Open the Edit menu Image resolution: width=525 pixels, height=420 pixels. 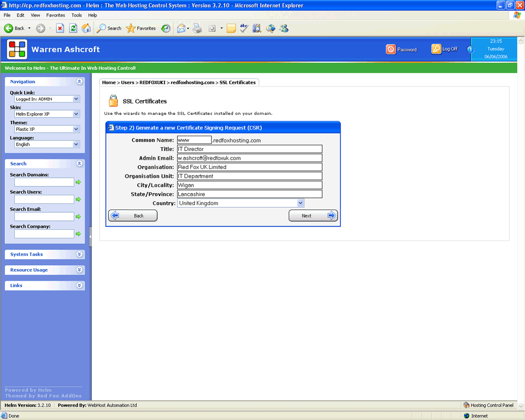tap(20, 15)
